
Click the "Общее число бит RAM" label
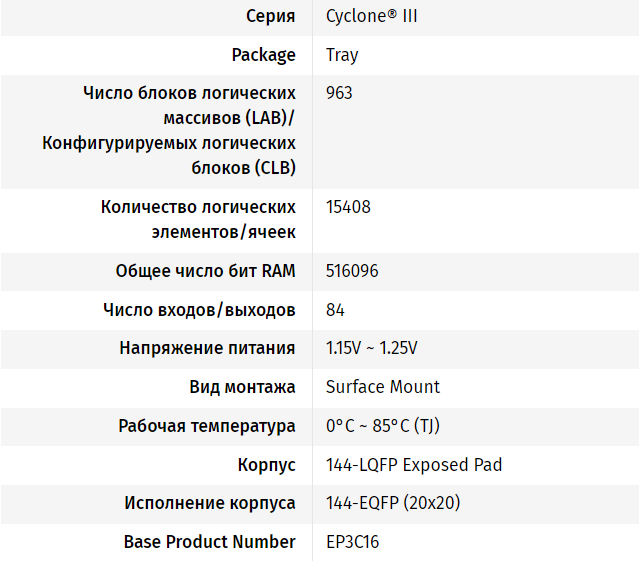click(205, 271)
